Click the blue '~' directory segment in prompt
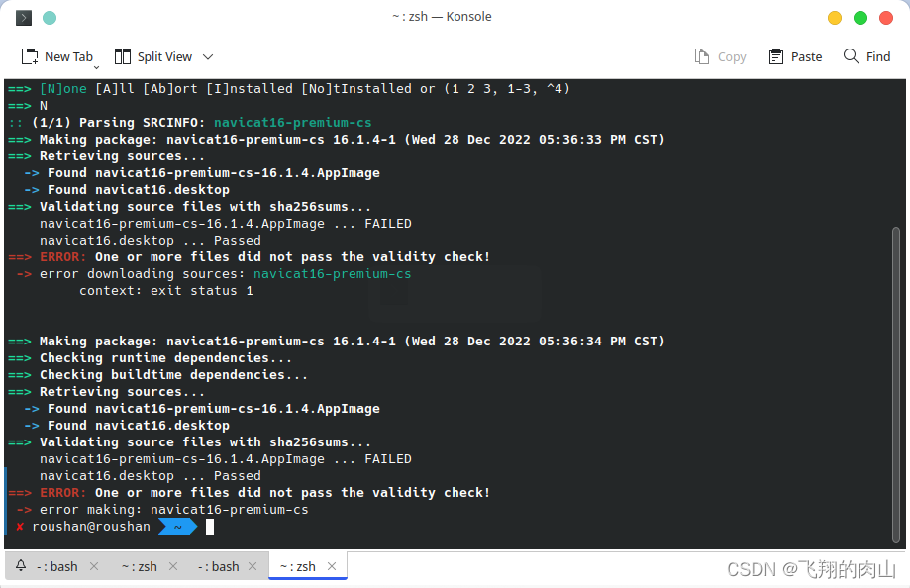The width and height of the screenshot is (910, 588). click(x=177, y=527)
